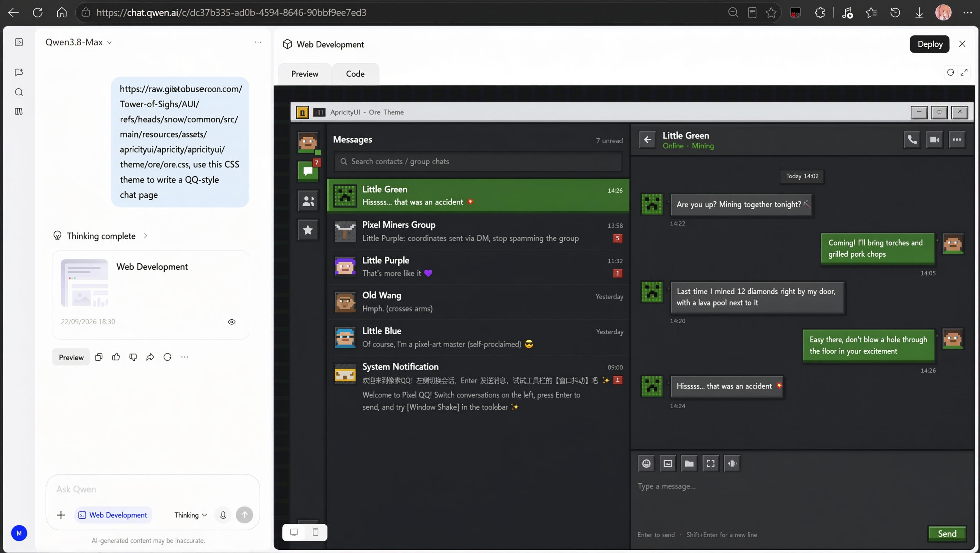Open browser extensions puzzle icon
This screenshot has width=980, height=553.
pyautogui.click(x=820, y=13)
